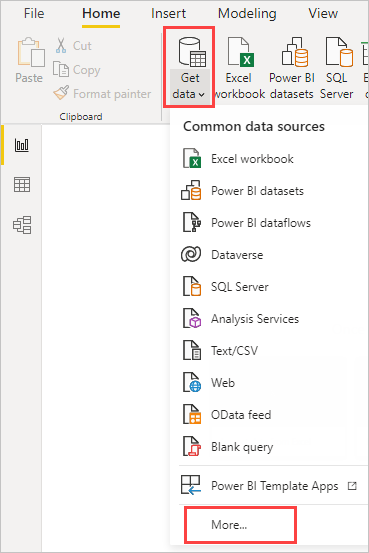The width and height of the screenshot is (369, 553).
Task: Switch to the Insert tab
Action: [168, 13]
